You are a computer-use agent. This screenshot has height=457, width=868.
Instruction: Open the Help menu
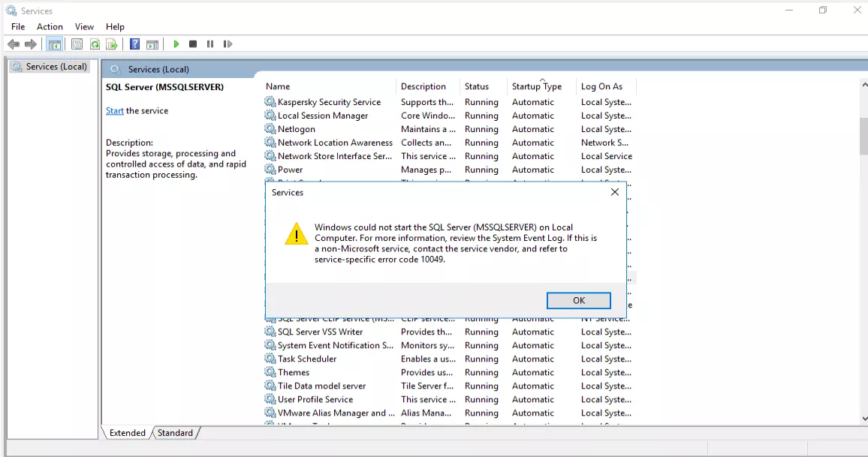[x=115, y=26]
